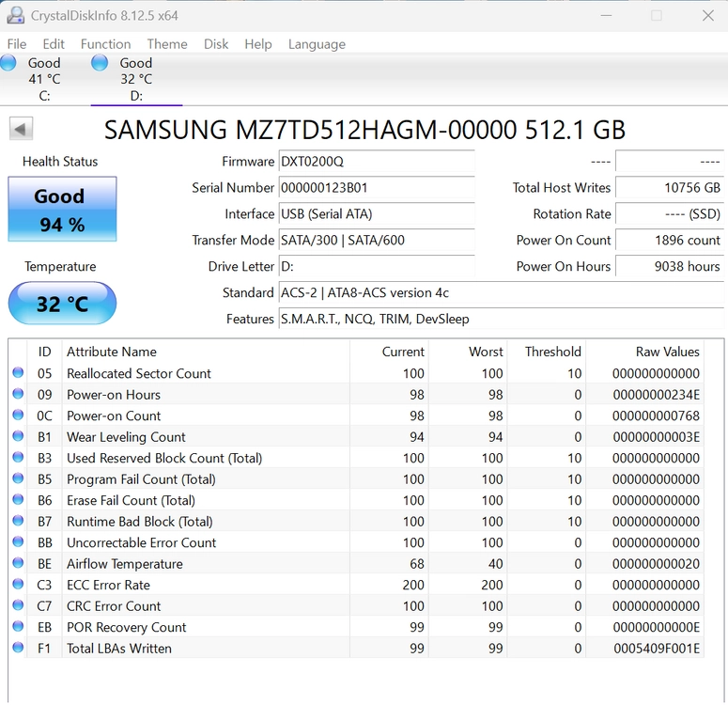This screenshot has width=728, height=705.
Task: Click the Raw Values column header
Action: coord(644,352)
